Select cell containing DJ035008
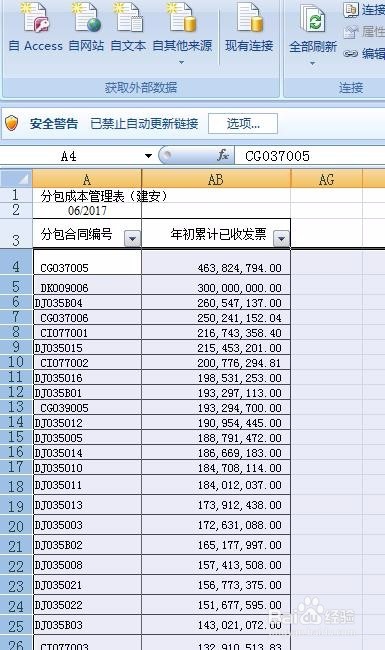Screen dimensions: 385x650 coord(87,564)
